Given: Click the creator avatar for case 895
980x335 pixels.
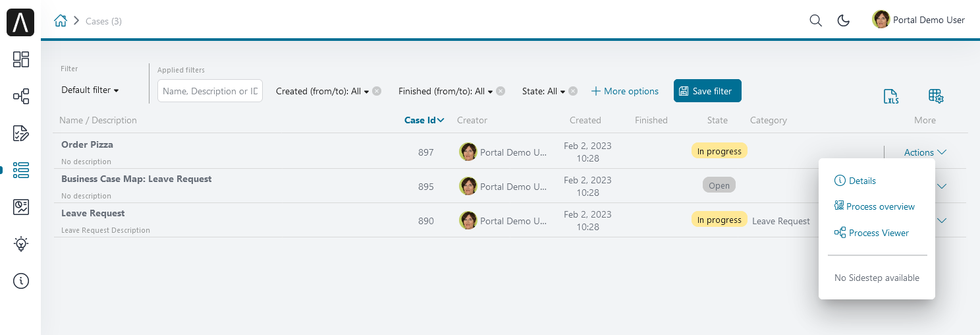Looking at the screenshot, I should coord(468,186).
